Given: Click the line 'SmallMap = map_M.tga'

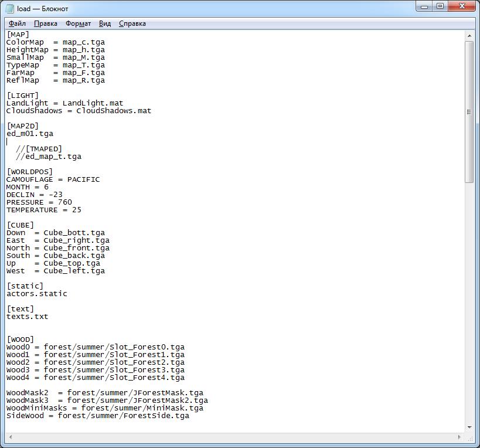Looking at the screenshot, I should [x=56, y=57].
